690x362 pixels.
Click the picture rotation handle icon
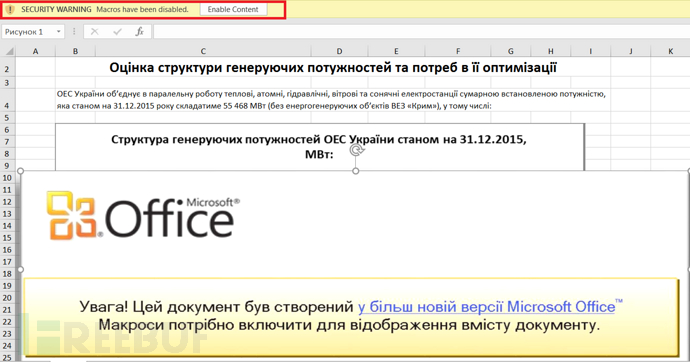(356, 150)
